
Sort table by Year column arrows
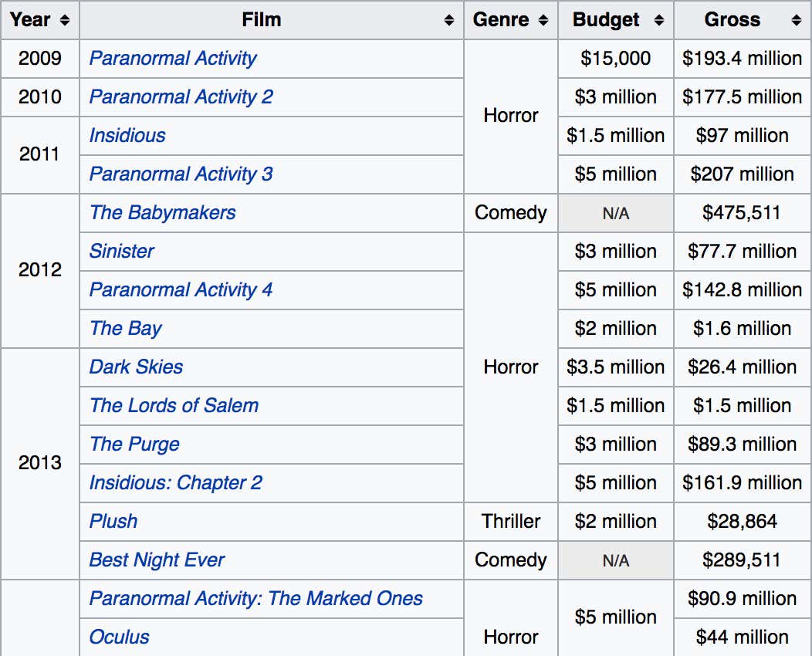64,21
